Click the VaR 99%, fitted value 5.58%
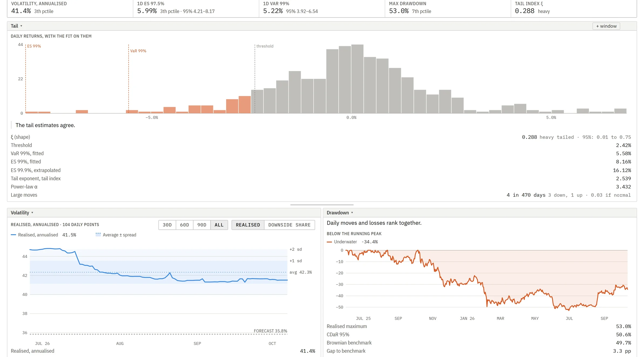 (x=623, y=154)
